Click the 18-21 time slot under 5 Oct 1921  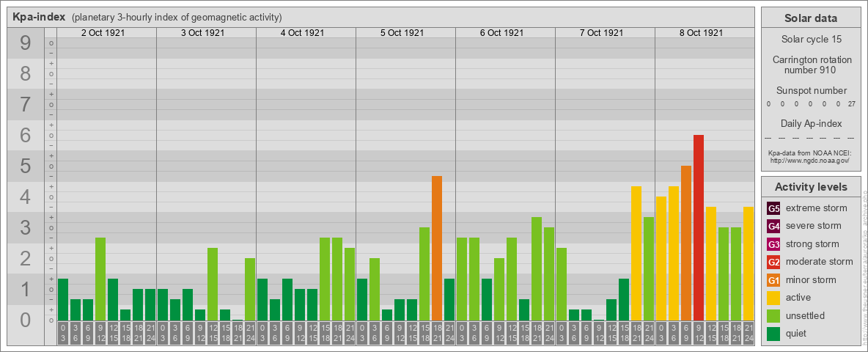point(437,334)
